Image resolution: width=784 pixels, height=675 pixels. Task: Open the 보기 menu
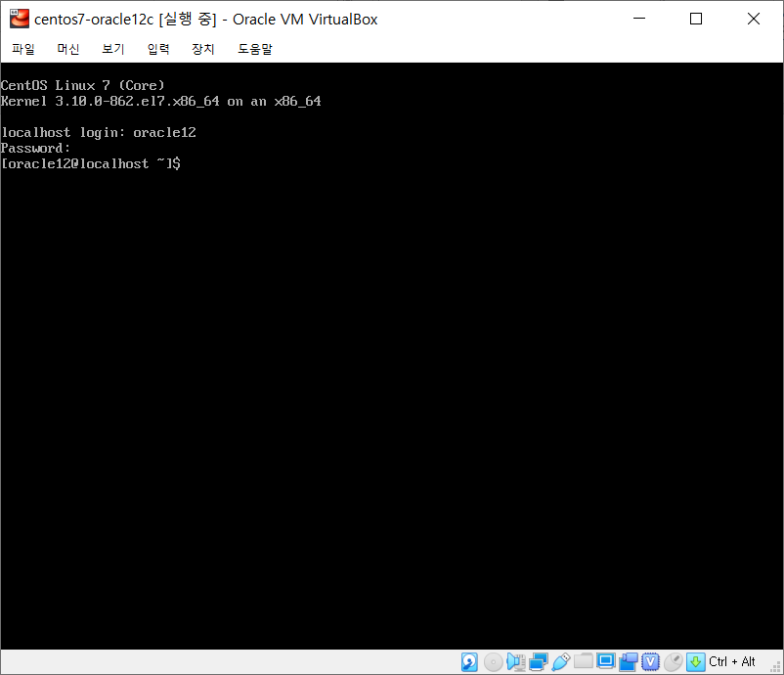(113, 49)
